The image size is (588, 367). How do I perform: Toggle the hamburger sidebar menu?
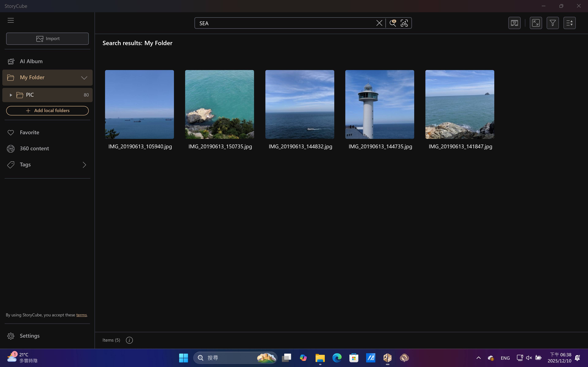pyautogui.click(x=11, y=20)
